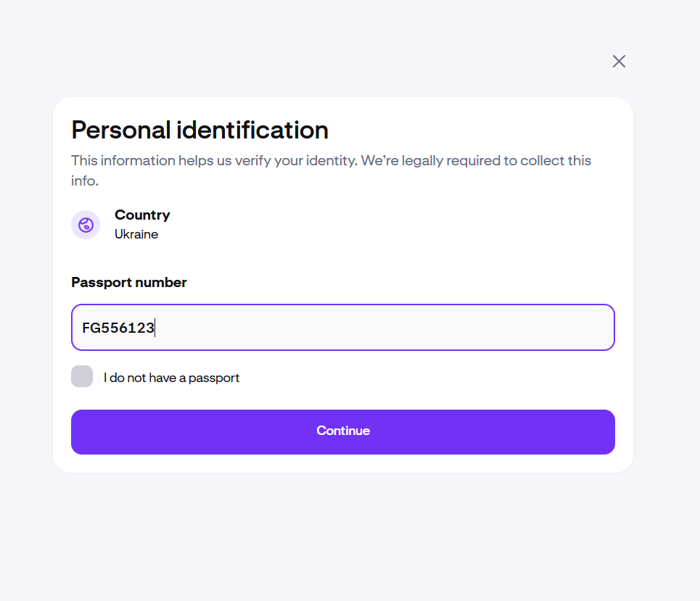The width and height of the screenshot is (700, 601).
Task: Select the Ukraine country value
Action: point(136,234)
